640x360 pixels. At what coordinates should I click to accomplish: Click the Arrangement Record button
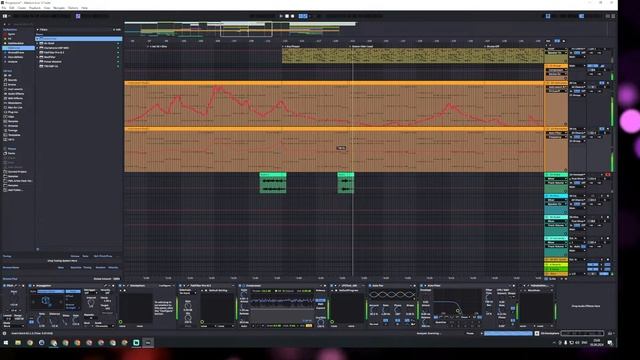292,16
